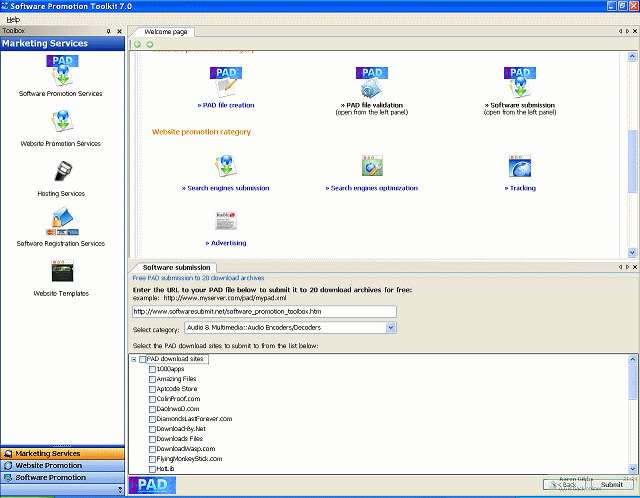Tick the PAD download sites root checkbox
The width and height of the screenshot is (640, 498).
[x=142, y=359]
